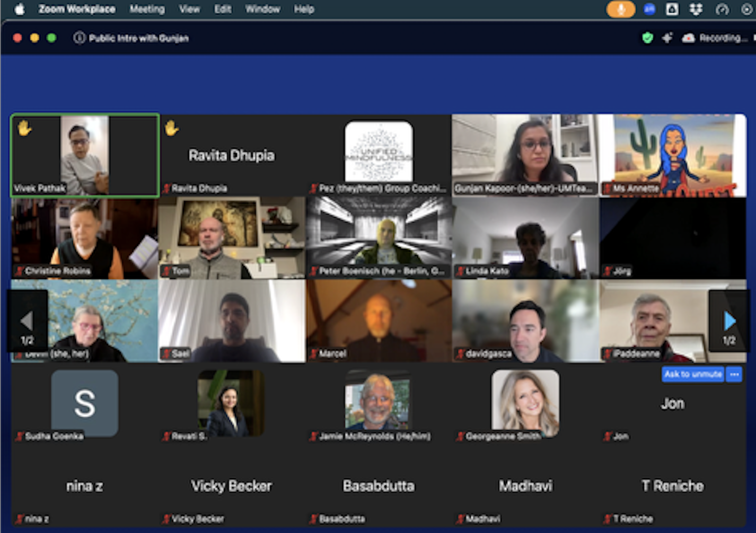Go to previous page of participants
This screenshot has height=533, width=756.
tap(27, 321)
